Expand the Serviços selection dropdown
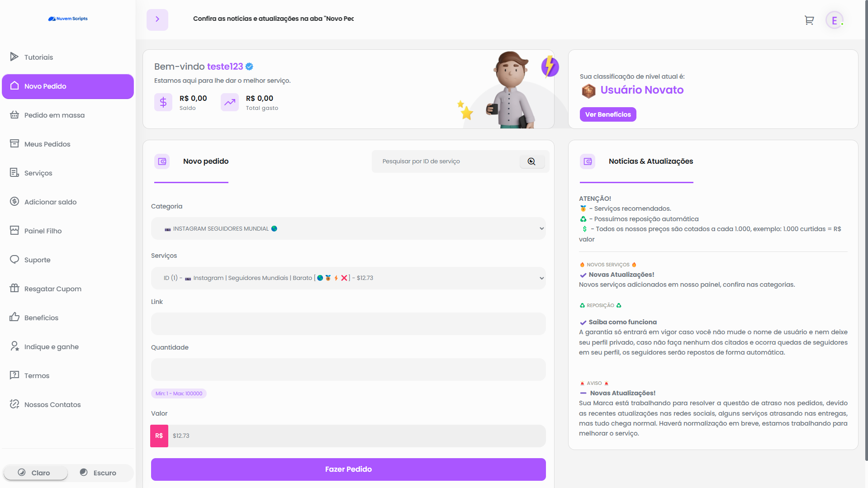868x488 pixels. (348, 278)
